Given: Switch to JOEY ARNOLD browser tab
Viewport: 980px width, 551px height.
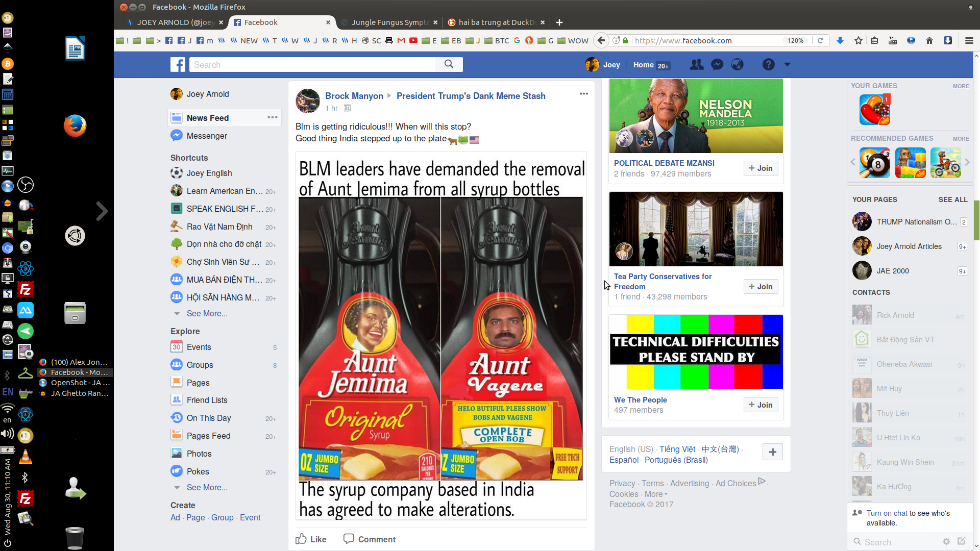Looking at the screenshot, I should click(x=175, y=22).
